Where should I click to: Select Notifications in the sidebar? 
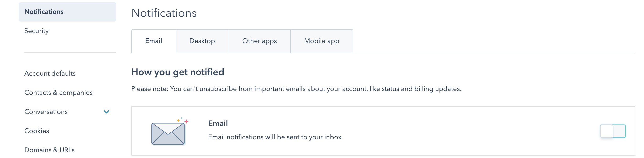pos(44,12)
